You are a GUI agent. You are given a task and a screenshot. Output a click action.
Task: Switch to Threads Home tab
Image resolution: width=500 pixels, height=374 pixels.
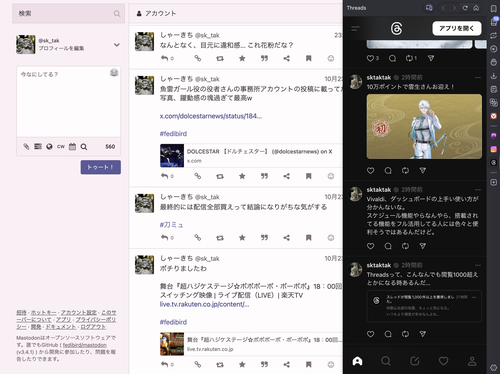357,361
